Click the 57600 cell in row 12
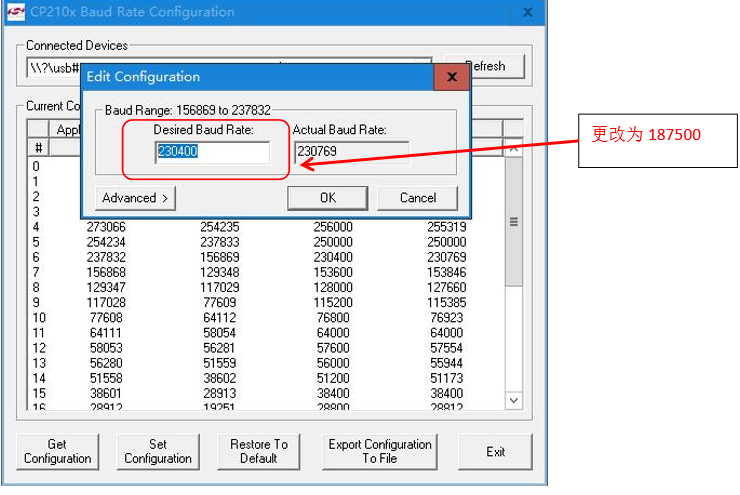 (x=333, y=348)
